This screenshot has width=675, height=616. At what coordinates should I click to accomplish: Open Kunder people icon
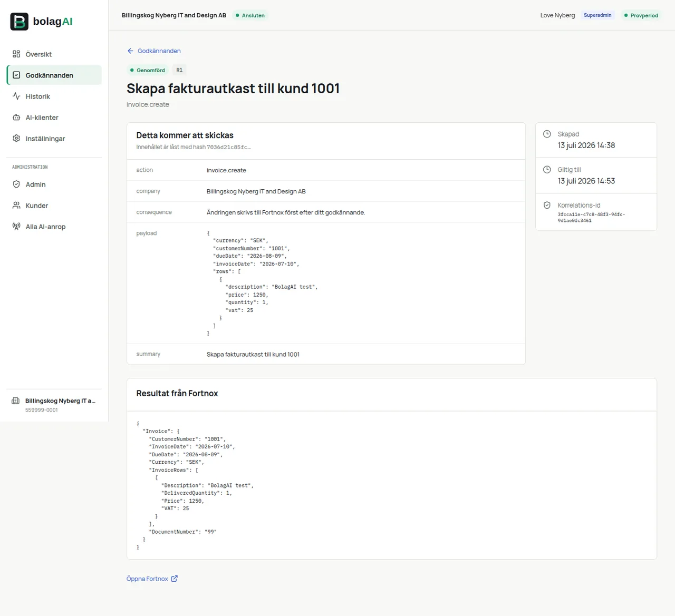tap(16, 206)
